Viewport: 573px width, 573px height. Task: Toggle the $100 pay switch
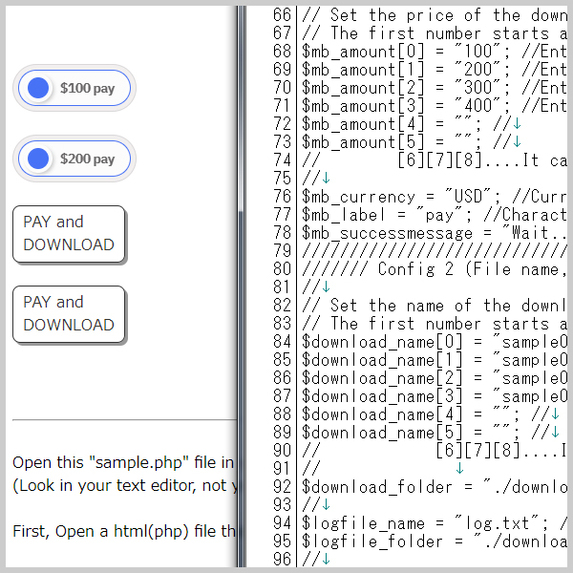(x=74, y=88)
